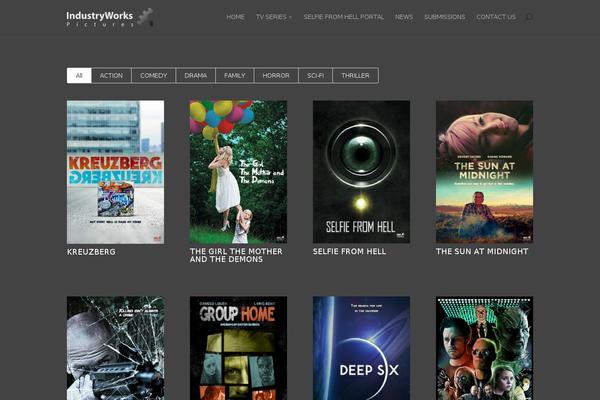Filter films by Drama
Image resolution: width=600 pixels, height=400 pixels.
coord(196,75)
